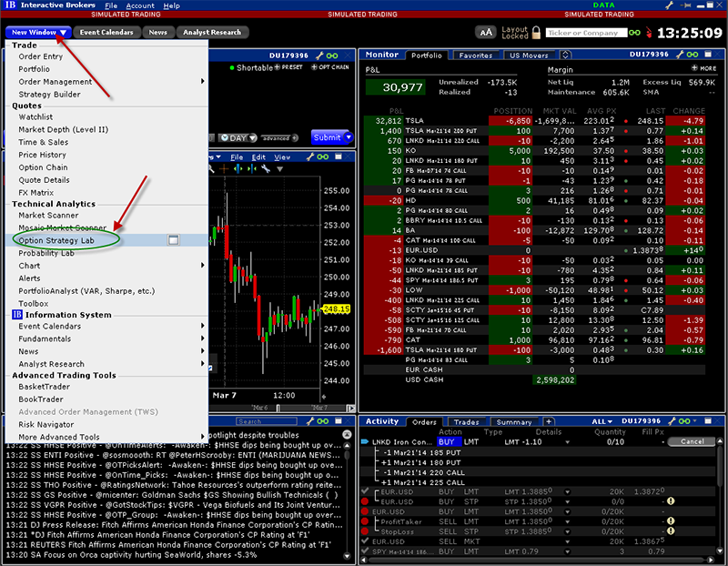Click the red status dot on EUR.USD STP row
The image size is (728, 566).
(365, 501)
